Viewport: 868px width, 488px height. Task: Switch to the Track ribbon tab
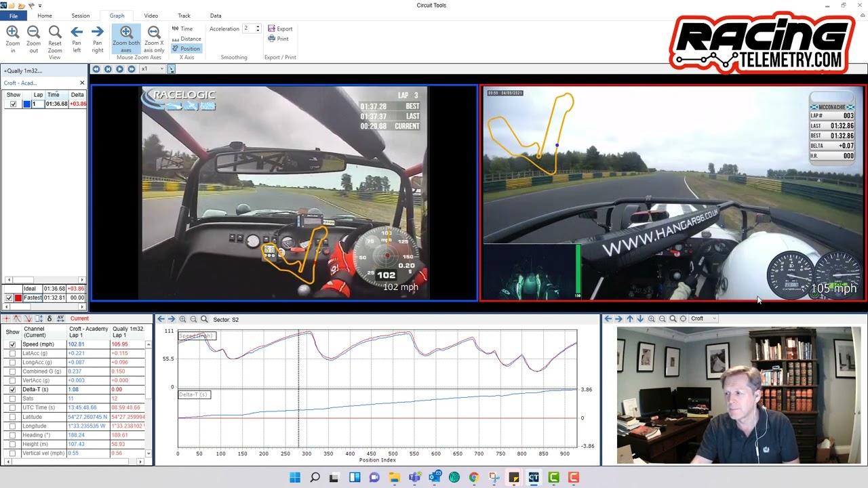click(x=184, y=16)
